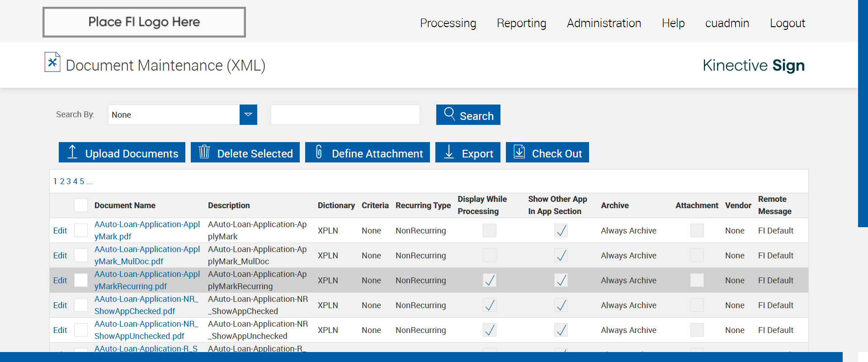868x362 pixels.
Task: Click the search text input field
Action: [x=345, y=115]
